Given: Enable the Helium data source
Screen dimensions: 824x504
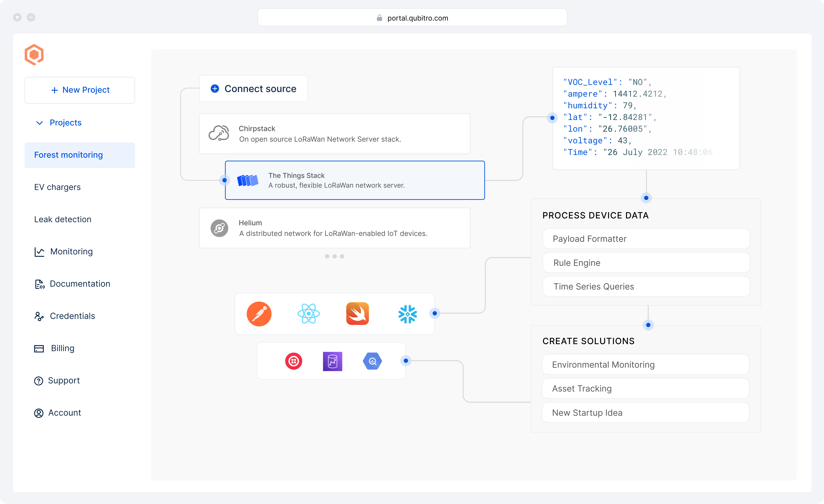Looking at the screenshot, I should [334, 228].
